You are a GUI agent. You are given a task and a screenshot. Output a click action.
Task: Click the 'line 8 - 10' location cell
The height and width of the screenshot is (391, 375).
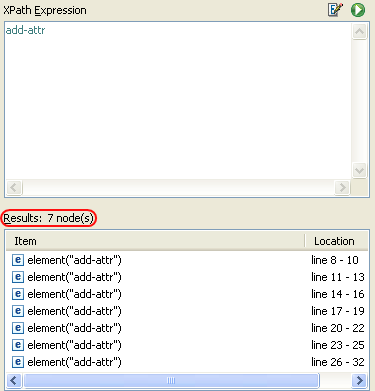(x=335, y=260)
